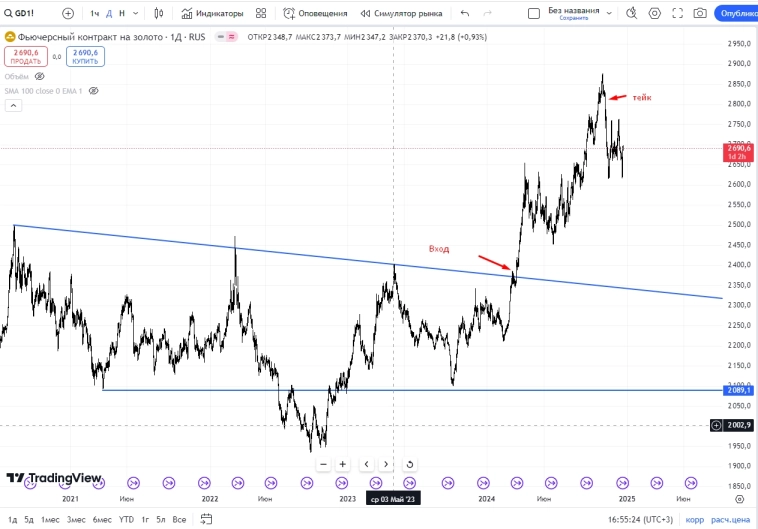The width and height of the screenshot is (758, 529).
Task: Select the YTD date range
Action: tap(127, 520)
